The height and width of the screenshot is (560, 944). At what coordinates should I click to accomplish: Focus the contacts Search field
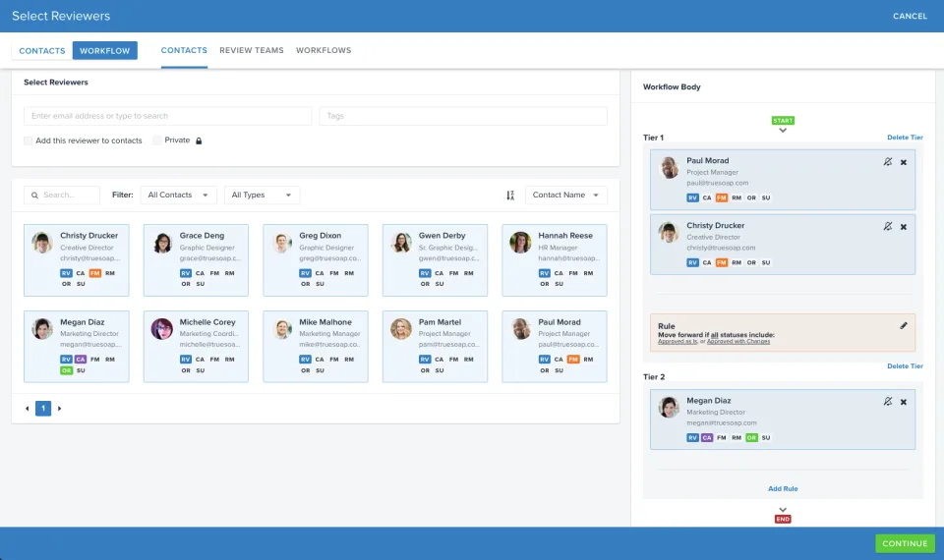62,195
